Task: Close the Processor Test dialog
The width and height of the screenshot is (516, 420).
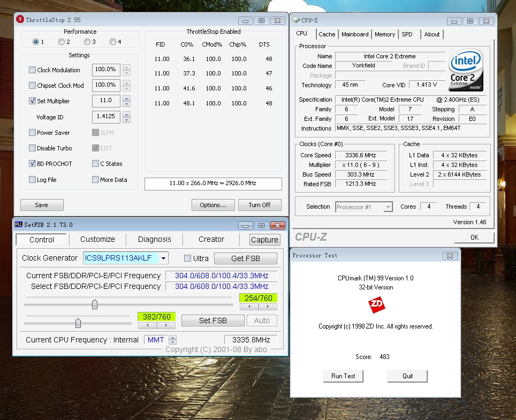Action: (450, 256)
